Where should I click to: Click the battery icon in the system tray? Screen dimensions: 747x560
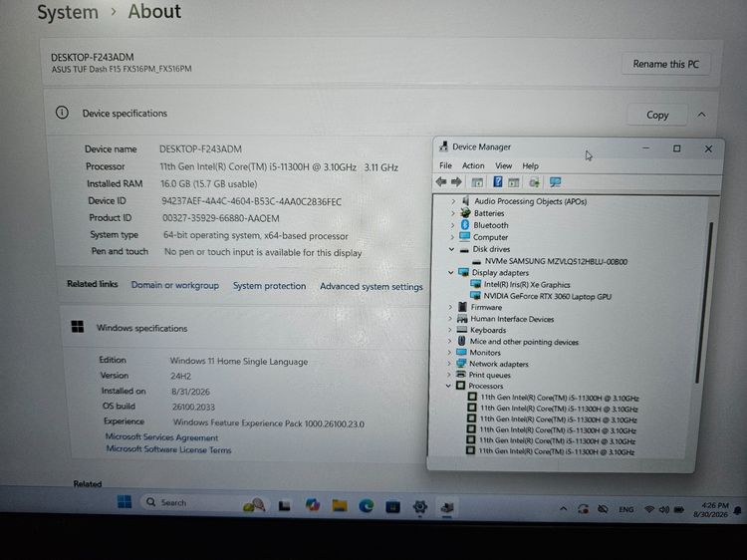[x=679, y=510]
